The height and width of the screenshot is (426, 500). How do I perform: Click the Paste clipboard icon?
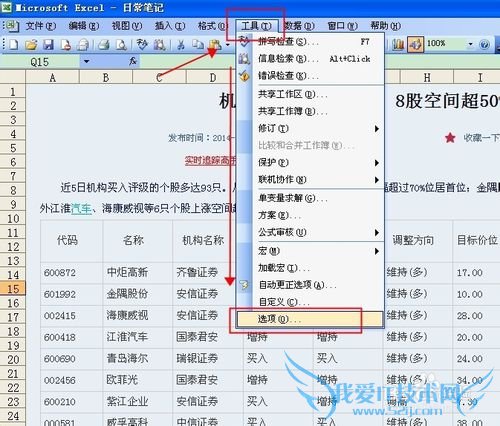click(x=215, y=44)
